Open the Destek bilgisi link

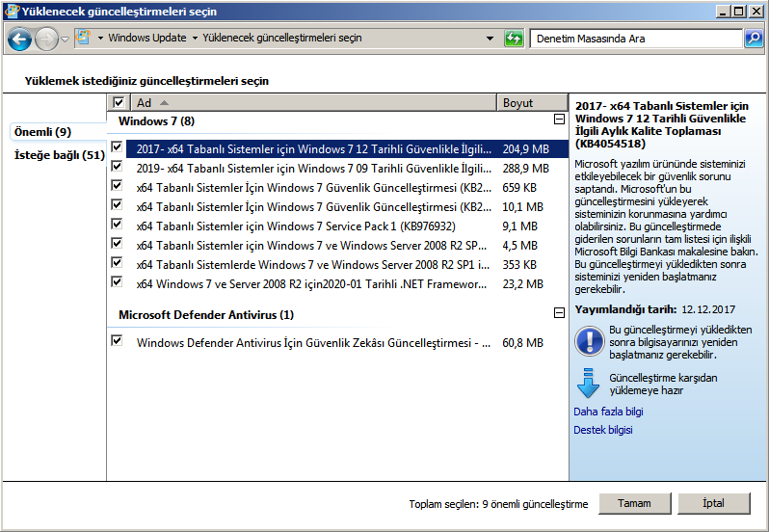[x=602, y=430]
